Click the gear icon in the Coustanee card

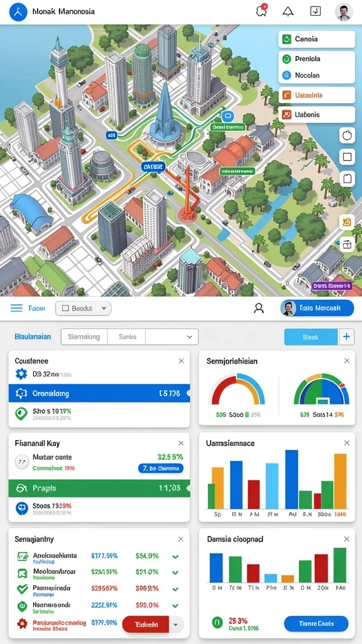pos(21,374)
